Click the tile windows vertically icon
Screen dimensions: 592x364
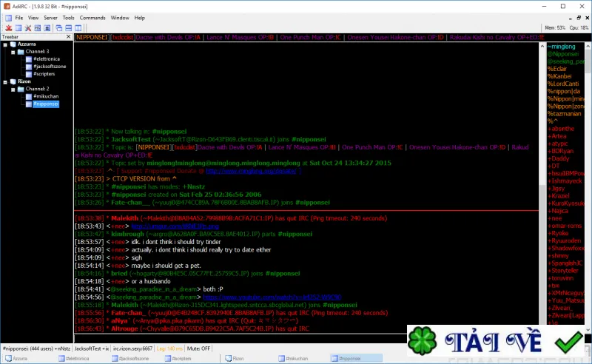pyautogui.click(x=78, y=28)
